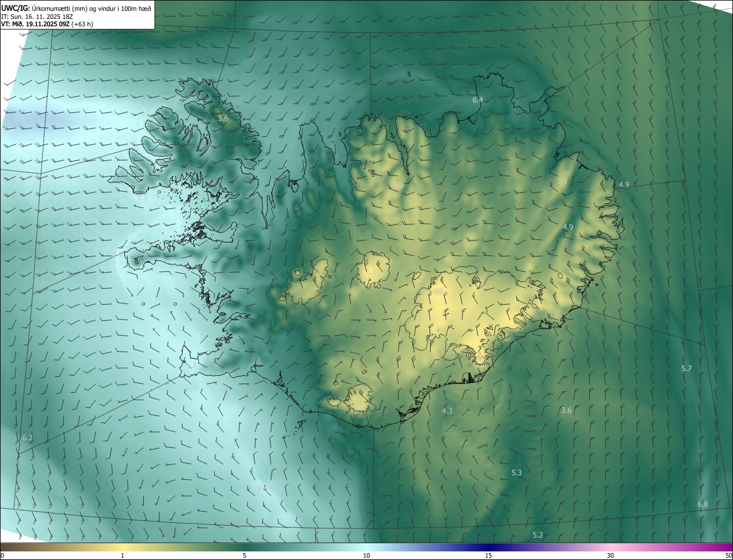Click the colour scale tick label "30"
The width and height of the screenshot is (733, 560).
click(x=610, y=555)
